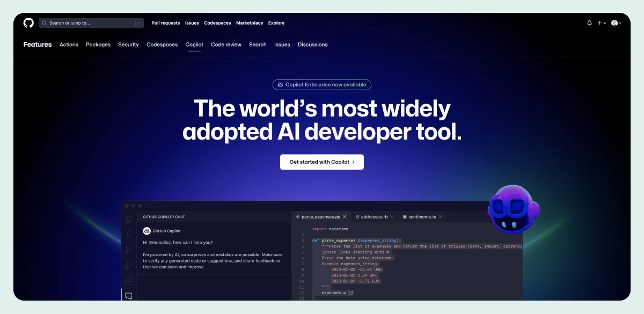Go to Pull requests in top navigation
The image size is (644, 314).
point(165,23)
